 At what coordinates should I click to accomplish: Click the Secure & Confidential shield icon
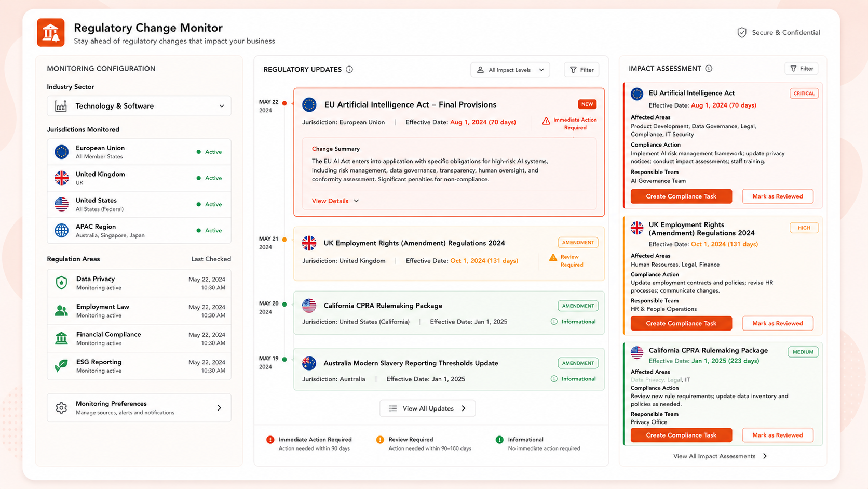click(742, 33)
